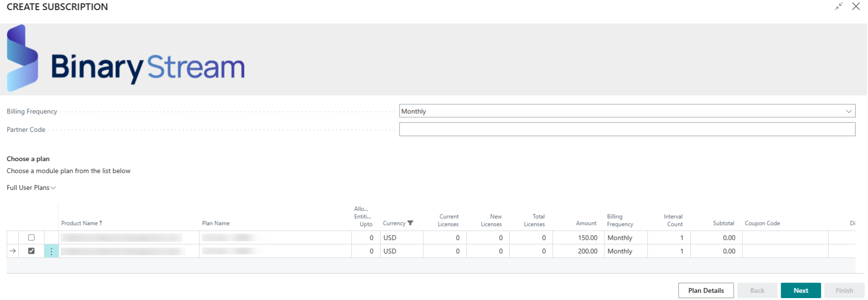This screenshot has height=300, width=868.
Task: Click the Amount column header
Action: point(586,223)
